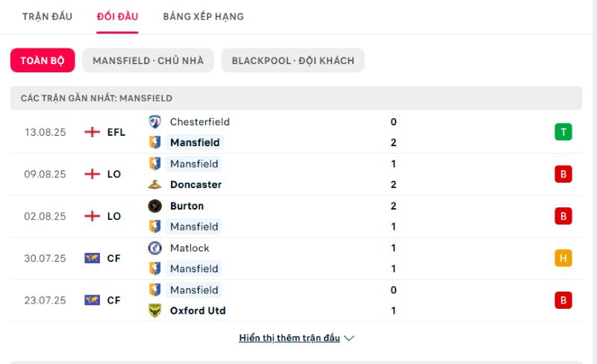Screen dimensions: 597x364
Task: Open the ĐỐI ĐẦU tab
Action: click(117, 16)
